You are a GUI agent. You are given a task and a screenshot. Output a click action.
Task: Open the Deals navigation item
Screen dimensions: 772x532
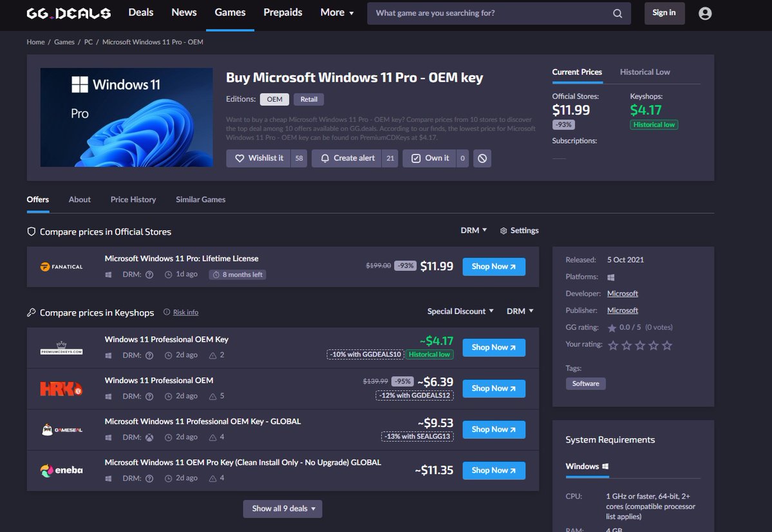(x=141, y=13)
